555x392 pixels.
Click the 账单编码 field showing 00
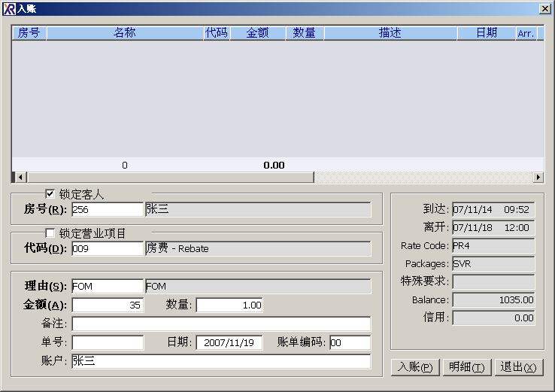350,342
